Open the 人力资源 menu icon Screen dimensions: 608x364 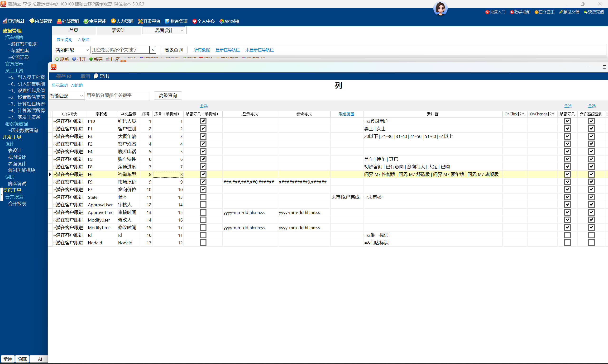pos(113,21)
